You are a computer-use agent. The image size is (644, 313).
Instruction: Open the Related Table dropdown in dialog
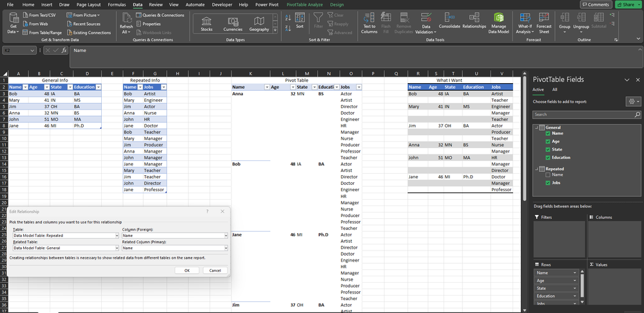coord(117,247)
